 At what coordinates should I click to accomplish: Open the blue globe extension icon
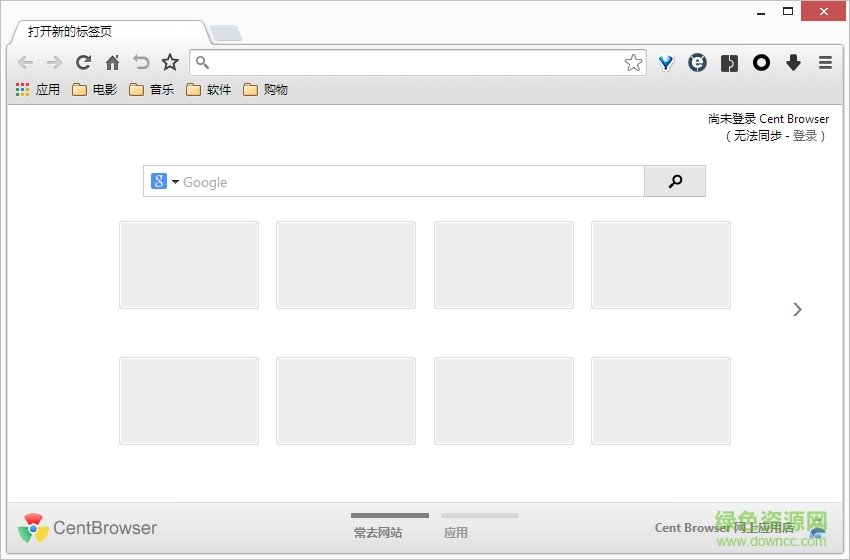(697, 63)
